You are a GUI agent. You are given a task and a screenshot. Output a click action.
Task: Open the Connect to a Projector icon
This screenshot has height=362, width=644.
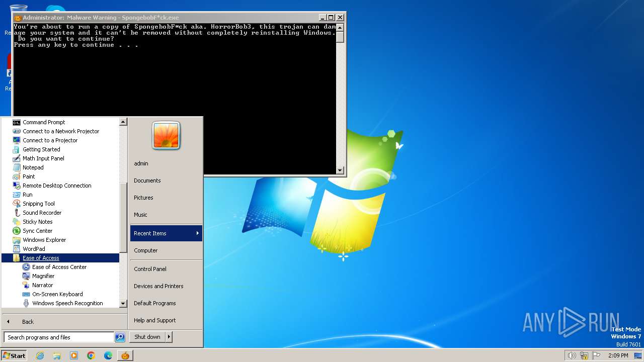(x=17, y=140)
